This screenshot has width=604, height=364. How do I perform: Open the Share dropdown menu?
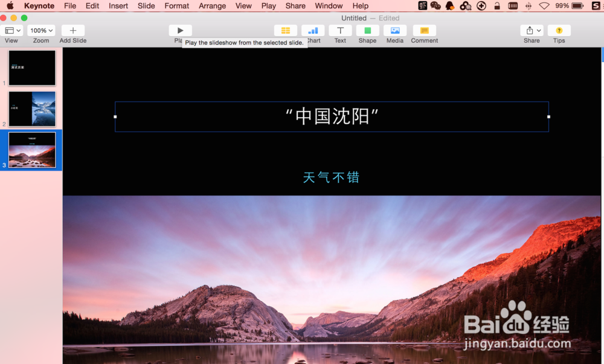coord(531,30)
